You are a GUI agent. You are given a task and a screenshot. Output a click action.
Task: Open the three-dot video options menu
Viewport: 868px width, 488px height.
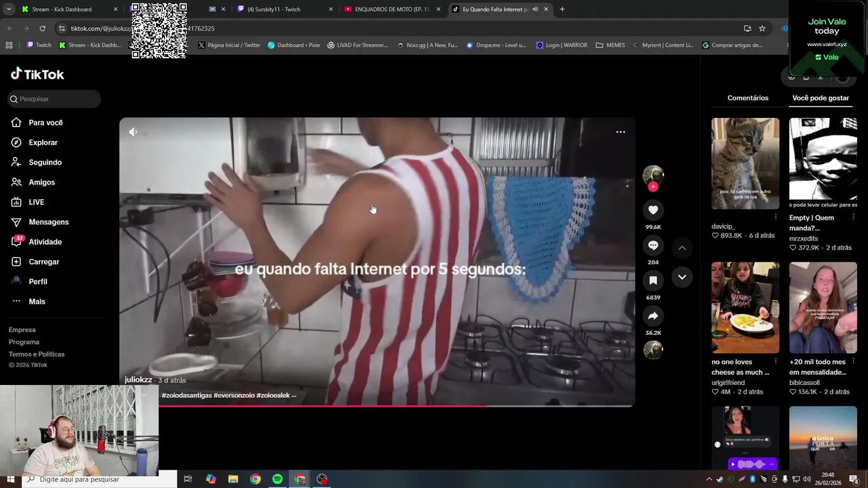(x=620, y=132)
